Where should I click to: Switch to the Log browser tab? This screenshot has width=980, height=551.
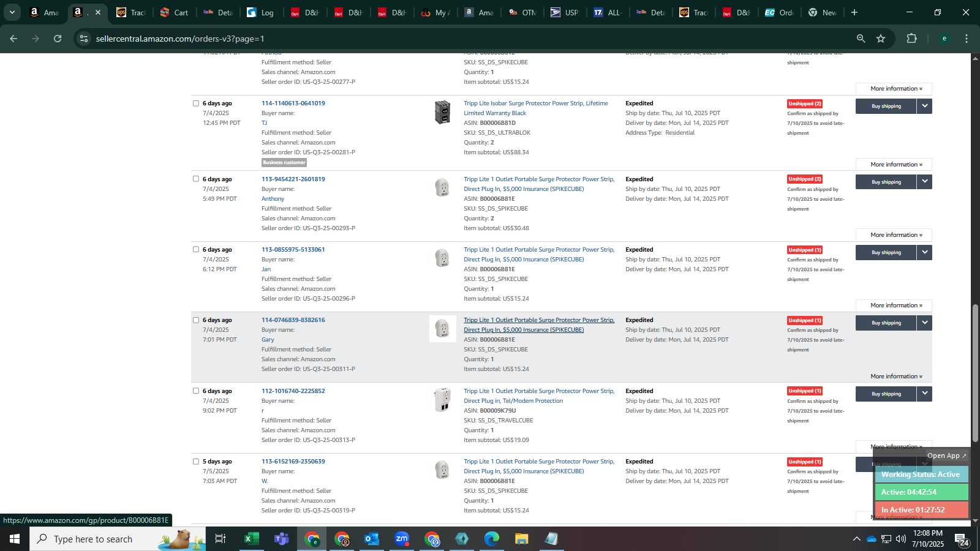pyautogui.click(x=260, y=12)
